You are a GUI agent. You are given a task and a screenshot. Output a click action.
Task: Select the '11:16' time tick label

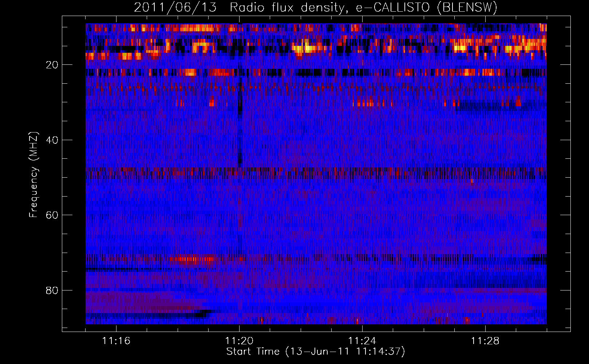(116, 341)
